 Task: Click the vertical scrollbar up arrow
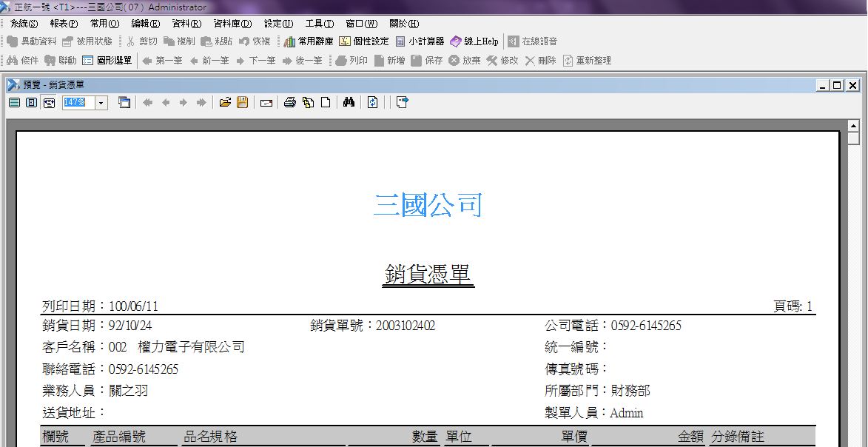point(853,125)
